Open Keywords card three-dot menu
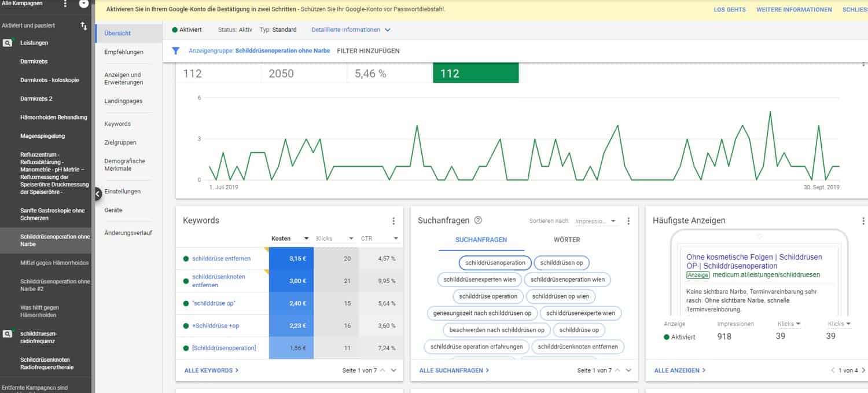 tap(393, 221)
